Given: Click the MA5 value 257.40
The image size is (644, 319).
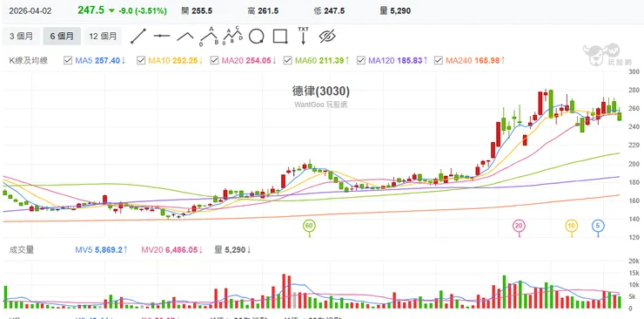Looking at the screenshot, I should (x=108, y=61).
